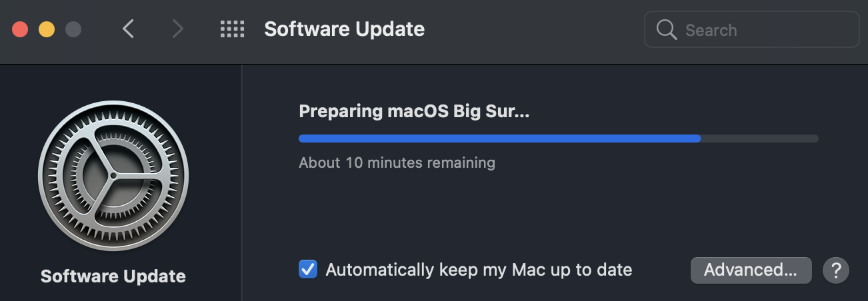
Task: Click the unfilled gray end of progress bar
Action: pyautogui.click(x=760, y=139)
